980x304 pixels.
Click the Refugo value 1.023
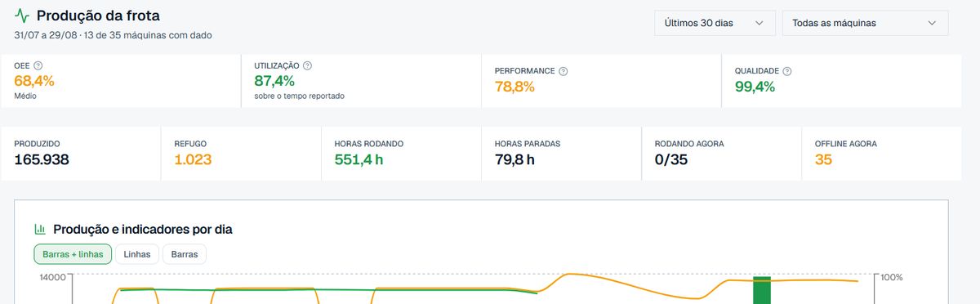point(194,159)
